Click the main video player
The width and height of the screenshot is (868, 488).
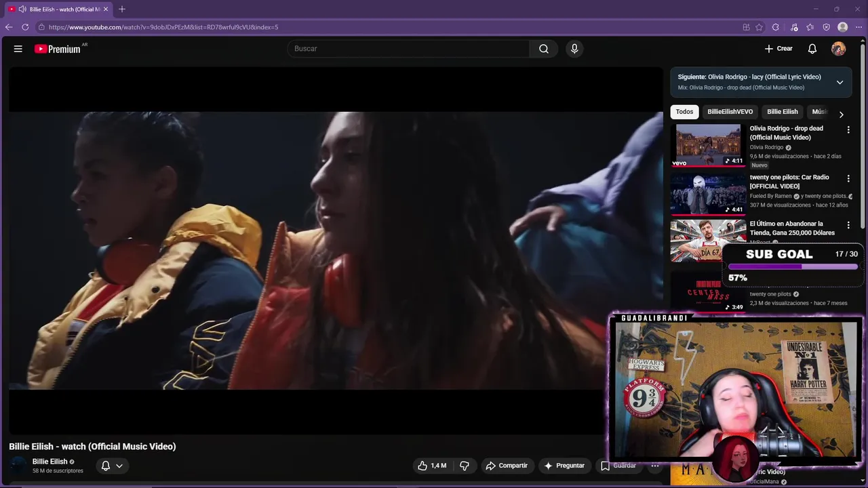(x=336, y=251)
